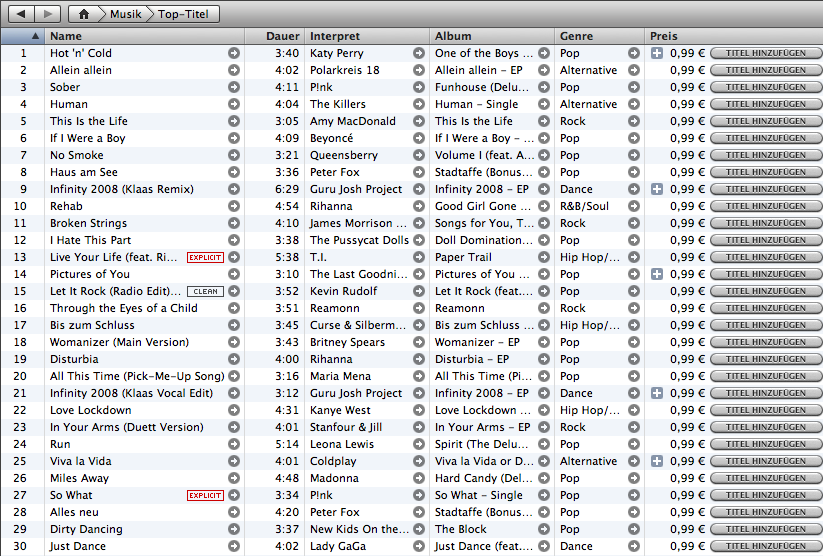Screen dimensions: 823x556
Task: Select the song Miles Away
Action: click(x=79, y=478)
